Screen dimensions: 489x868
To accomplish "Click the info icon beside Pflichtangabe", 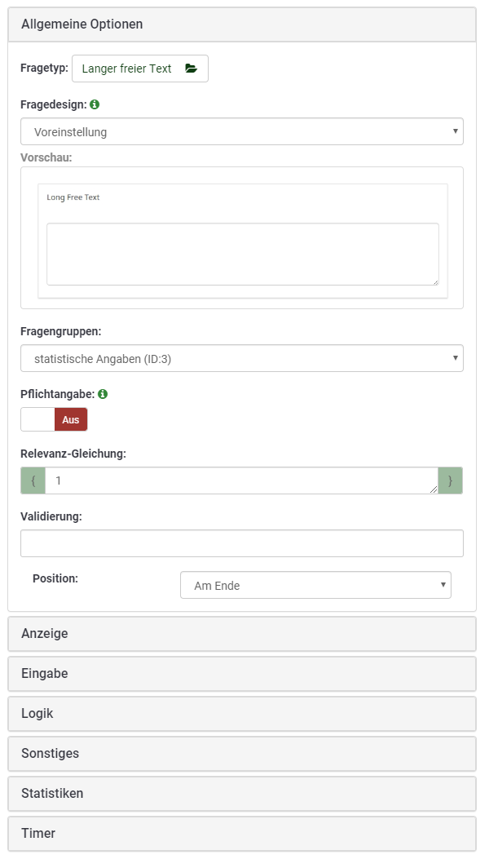I will coord(103,394).
